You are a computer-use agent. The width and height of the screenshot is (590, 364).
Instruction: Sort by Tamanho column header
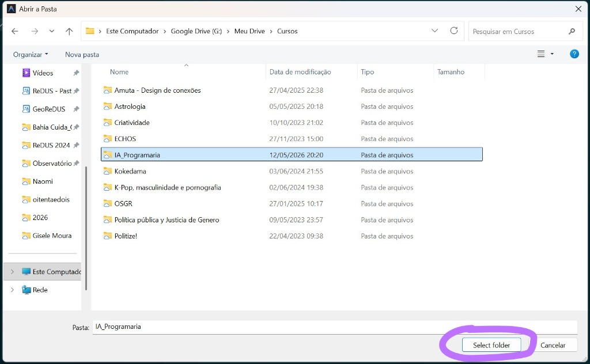point(451,72)
